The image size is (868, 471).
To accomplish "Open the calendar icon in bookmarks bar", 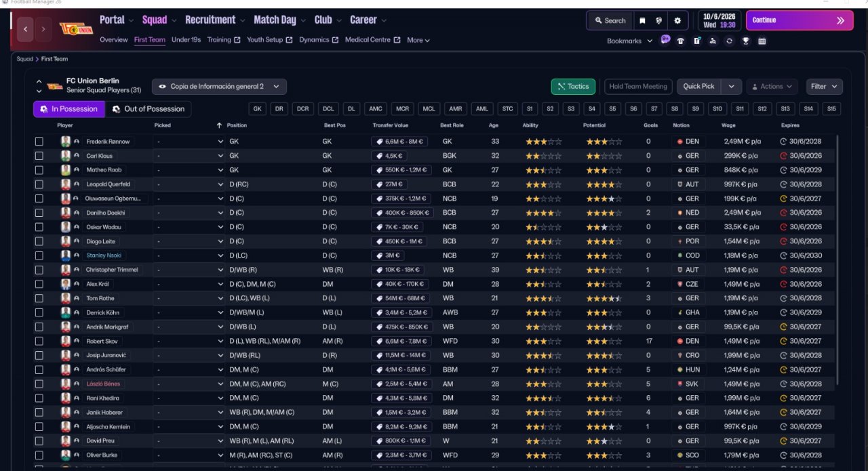I will pos(762,41).
